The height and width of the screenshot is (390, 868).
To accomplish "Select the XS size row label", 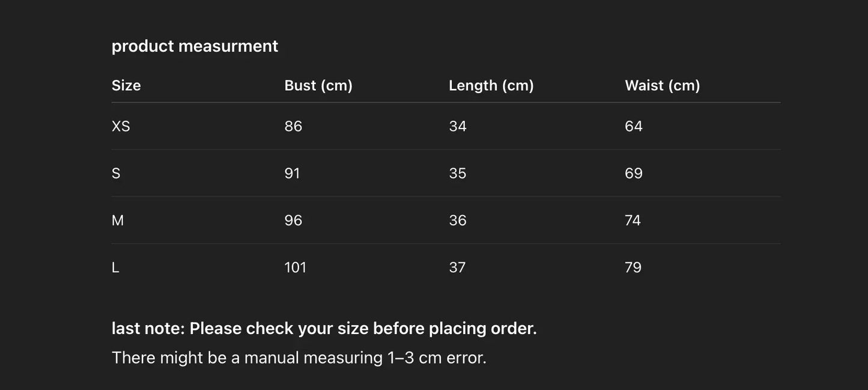I will 121,126.
